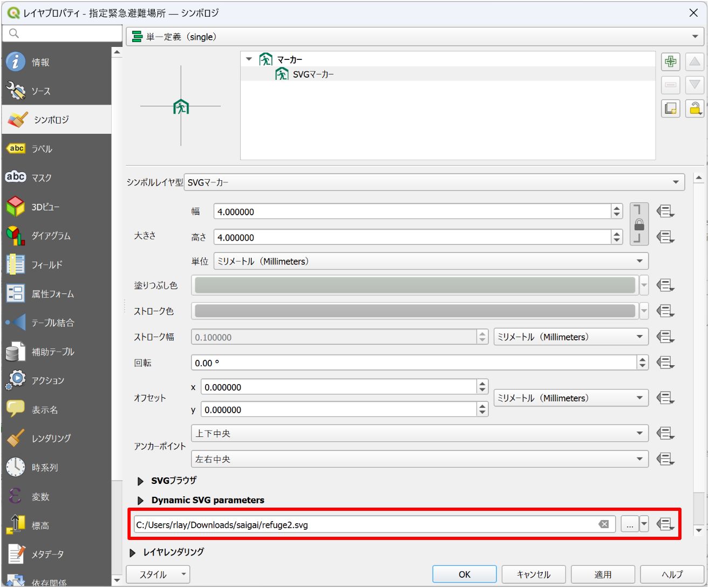Collapse the マーカー tree node
709x588 pixels.
(249, 59)
